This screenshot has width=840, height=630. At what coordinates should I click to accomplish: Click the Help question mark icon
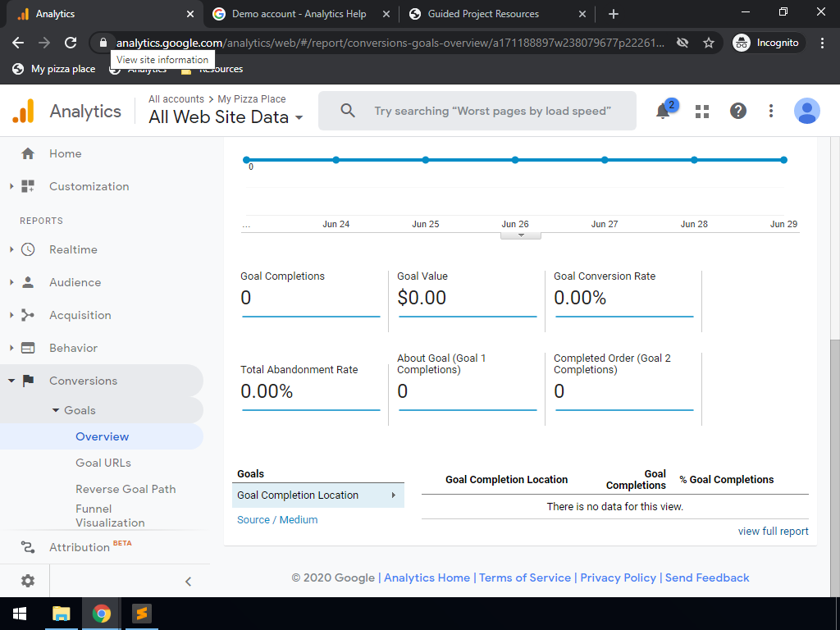tap(738, 111)
